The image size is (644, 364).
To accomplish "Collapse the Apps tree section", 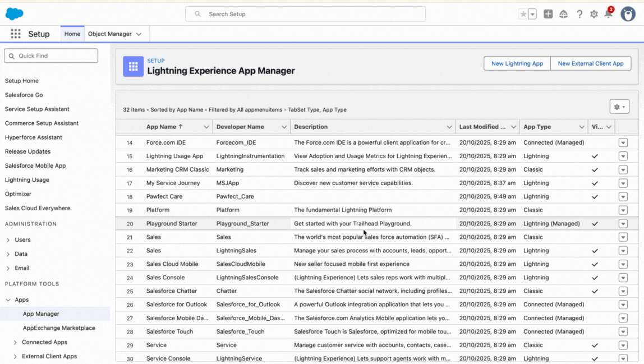I will [8, 300].
